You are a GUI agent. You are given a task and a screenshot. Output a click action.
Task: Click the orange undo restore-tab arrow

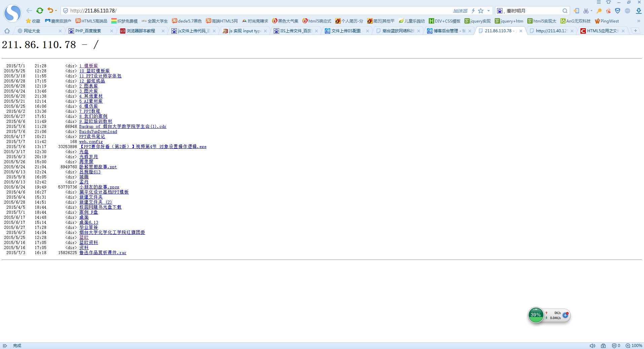coord(50,10)
